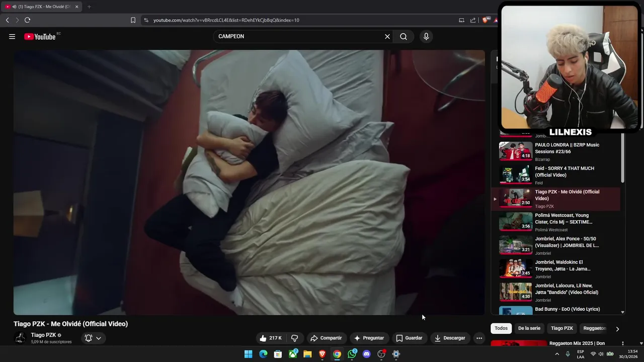This screenshot has height=362, width=644.
Task: Play Bad Bunny EoO Video Lyrics
Action: [x=556, y=310]
